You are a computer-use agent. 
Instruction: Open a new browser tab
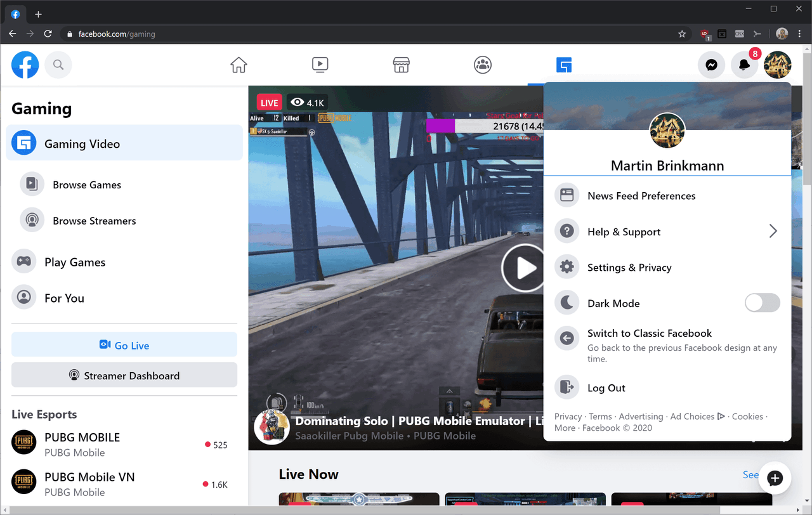click(x=38, y=14)
